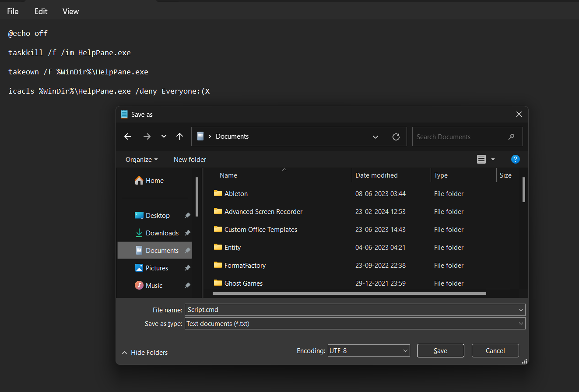Open the File menu
The height and width of the screenshot is (392, 579).
[12, 11]
